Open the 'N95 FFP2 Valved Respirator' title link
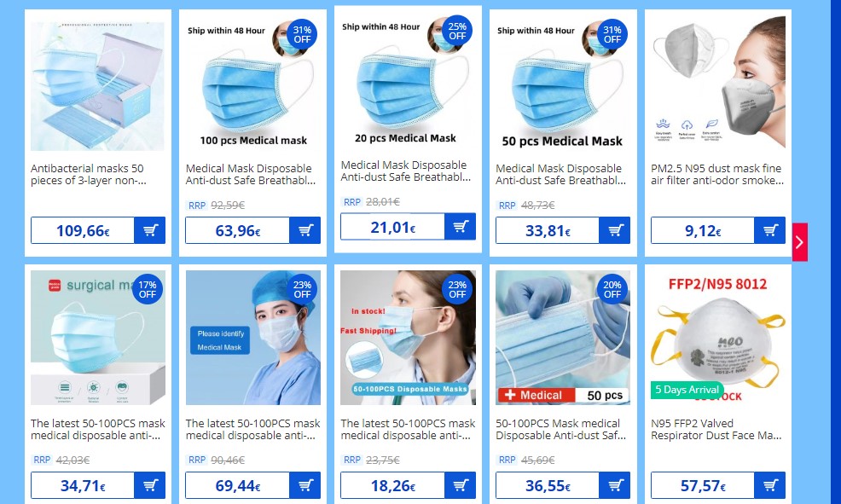Image resolution: width=841 pixels, height=504 pixels. (716, 430)
